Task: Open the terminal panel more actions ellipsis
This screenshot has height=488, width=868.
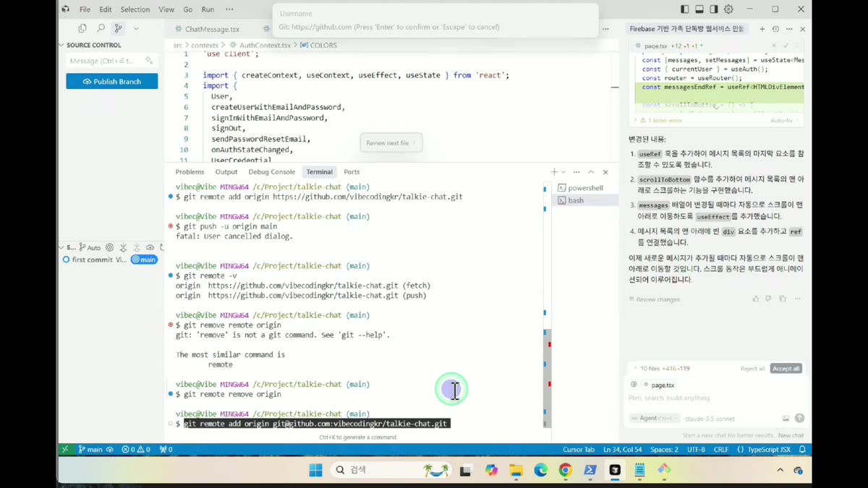Action: [576, 172]
